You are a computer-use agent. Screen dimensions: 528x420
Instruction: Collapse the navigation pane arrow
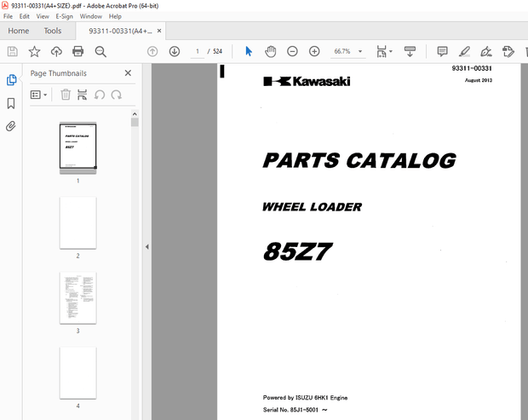[x=146, y=246]
